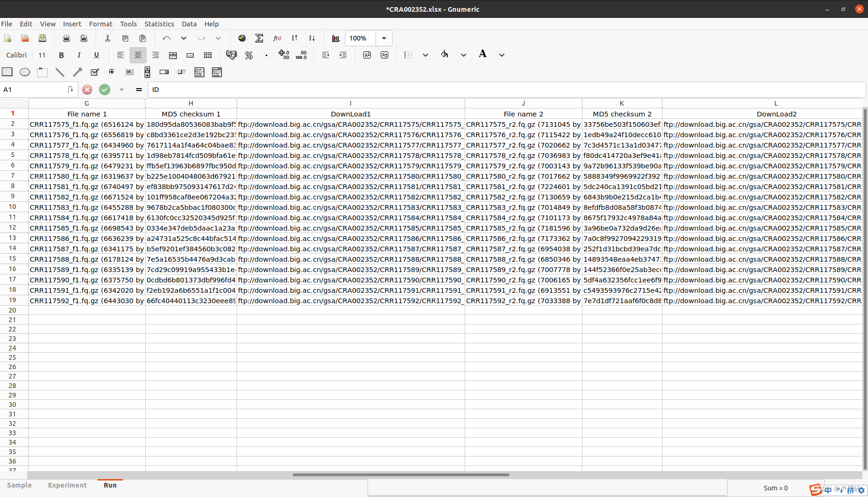
Task: Toggle italic formatting
Action: point(79,55)
